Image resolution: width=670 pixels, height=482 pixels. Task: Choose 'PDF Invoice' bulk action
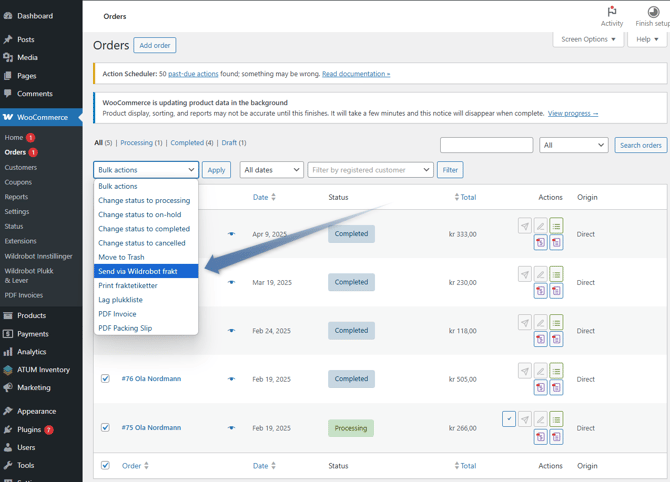[x=146, y=314]
